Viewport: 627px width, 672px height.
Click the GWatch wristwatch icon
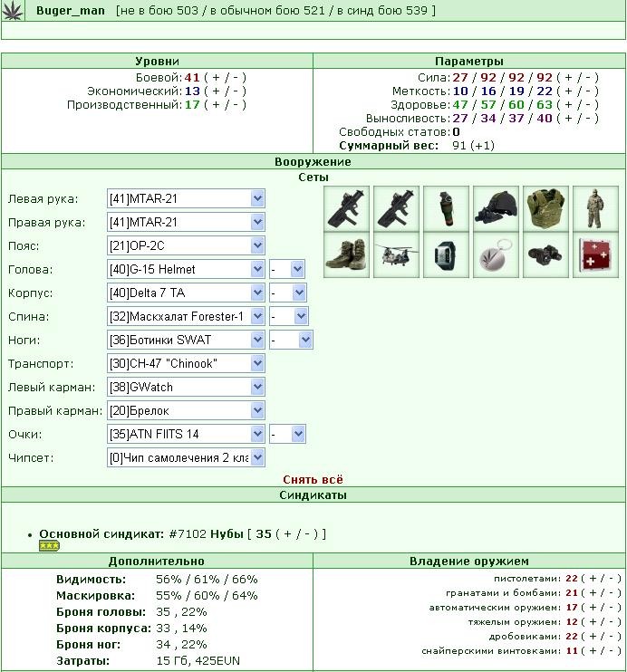tap(446, 255)
